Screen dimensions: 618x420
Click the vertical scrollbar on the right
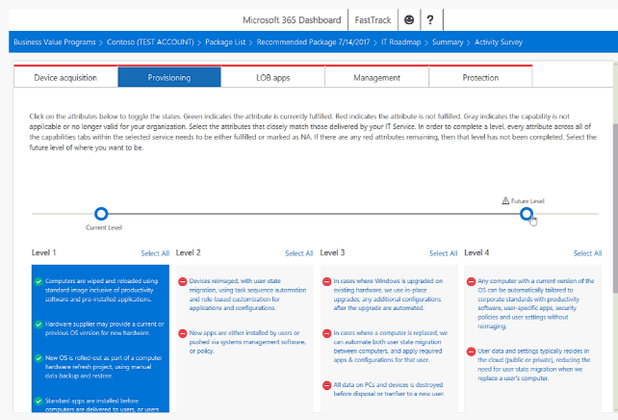click(615, 208)
